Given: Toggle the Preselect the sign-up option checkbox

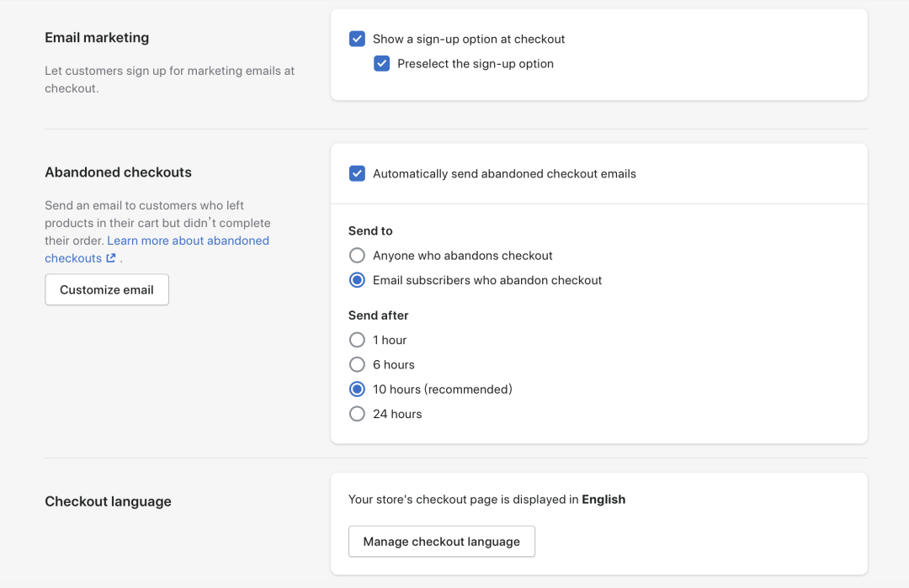Looking at the screenshot, I should tap(382, 64).
